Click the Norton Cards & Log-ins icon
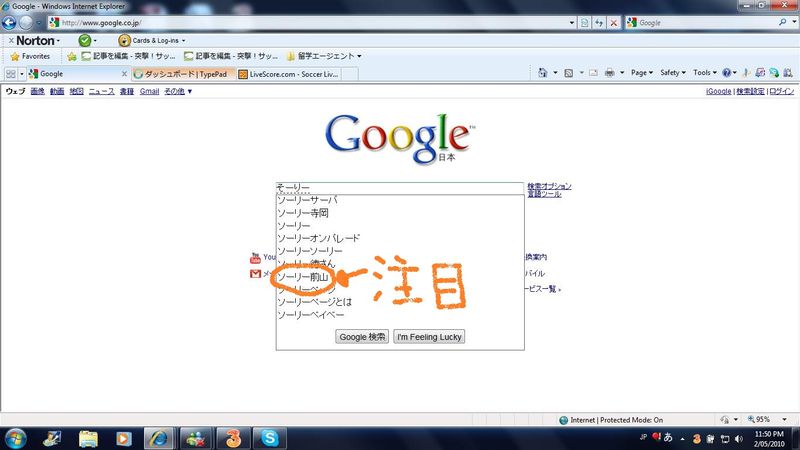 coord(124,40)
